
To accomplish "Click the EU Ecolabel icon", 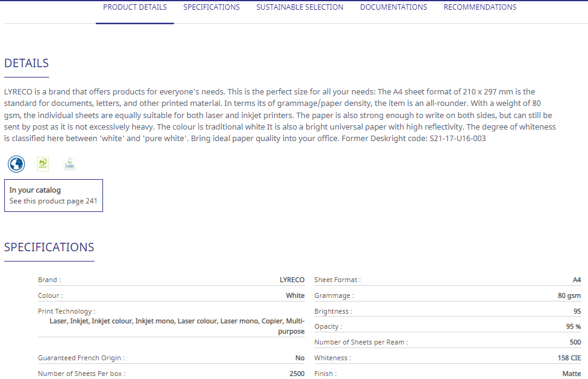I will [70, 163].
